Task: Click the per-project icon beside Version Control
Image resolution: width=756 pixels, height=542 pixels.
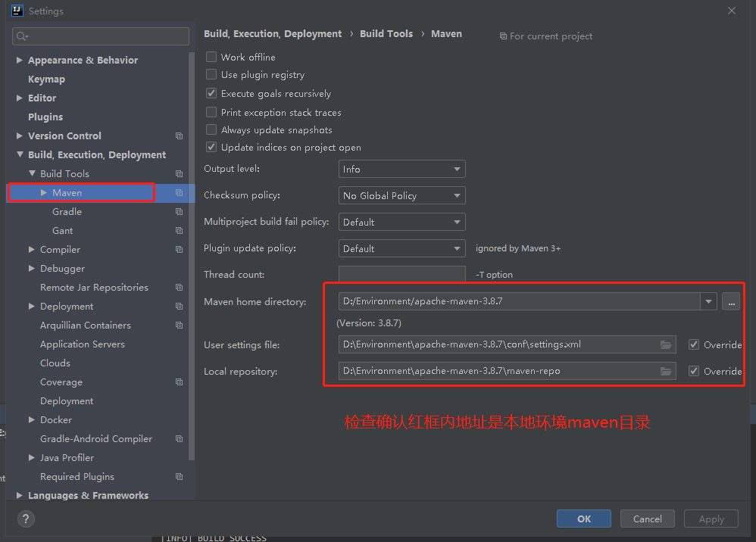Action: click(x=179, y=135)
